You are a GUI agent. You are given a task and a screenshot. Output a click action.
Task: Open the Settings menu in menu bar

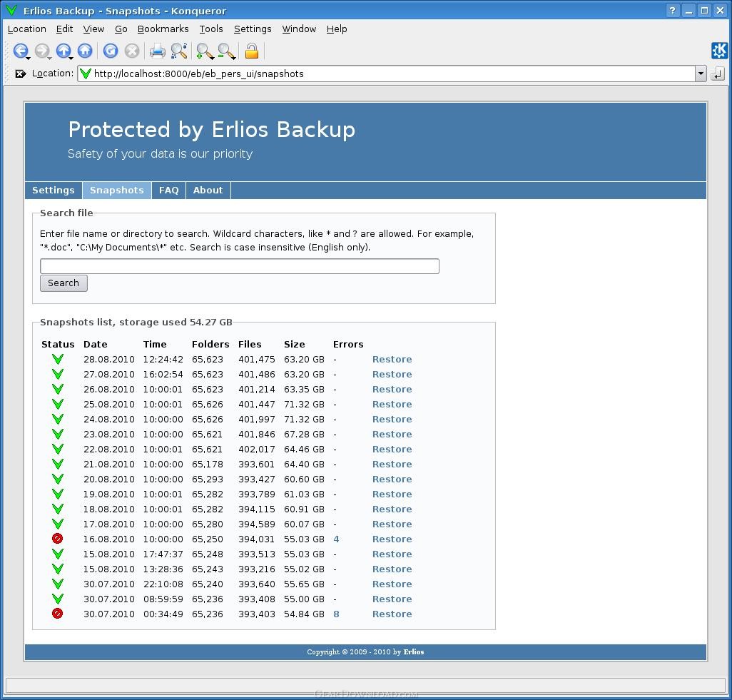coord(253,29)
